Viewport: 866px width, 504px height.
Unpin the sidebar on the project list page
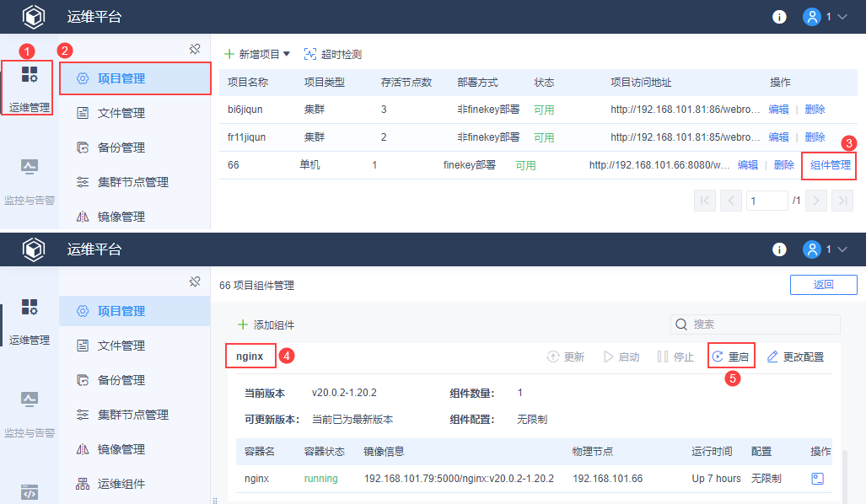click(x=195, y=49)
